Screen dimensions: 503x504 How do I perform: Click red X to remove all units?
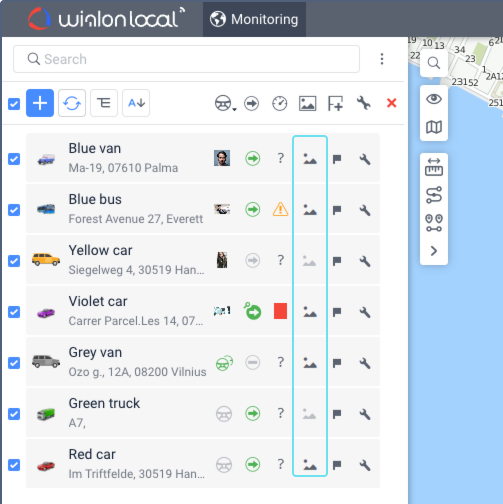pos(392,103)
